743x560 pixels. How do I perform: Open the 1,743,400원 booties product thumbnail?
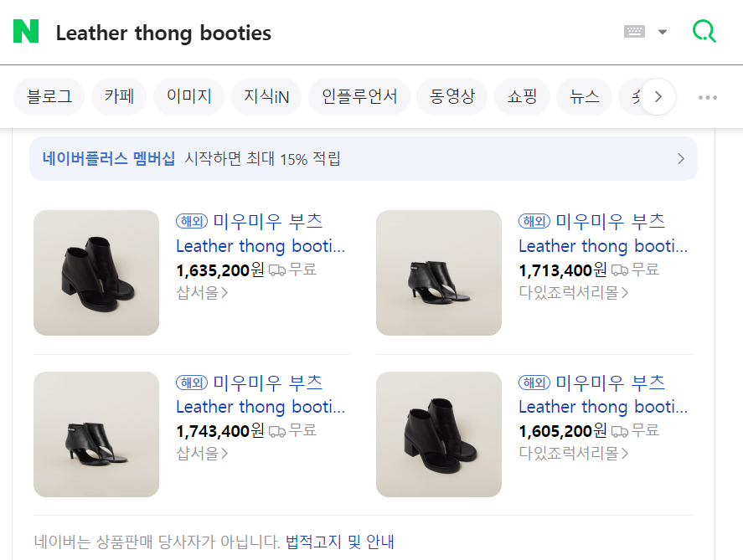96,434
